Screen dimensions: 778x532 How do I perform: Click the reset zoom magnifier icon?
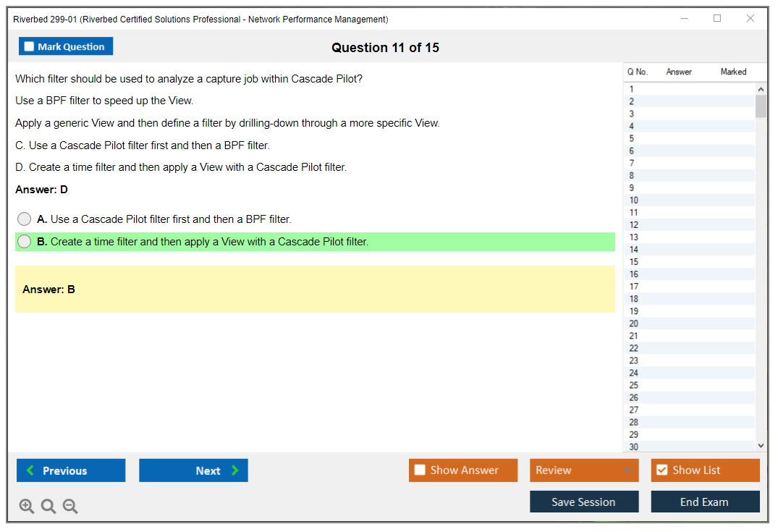pos(48,506)
